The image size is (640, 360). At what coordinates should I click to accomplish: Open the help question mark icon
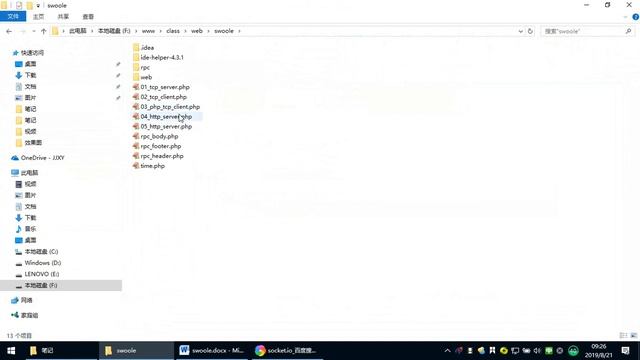click(636, 17)
